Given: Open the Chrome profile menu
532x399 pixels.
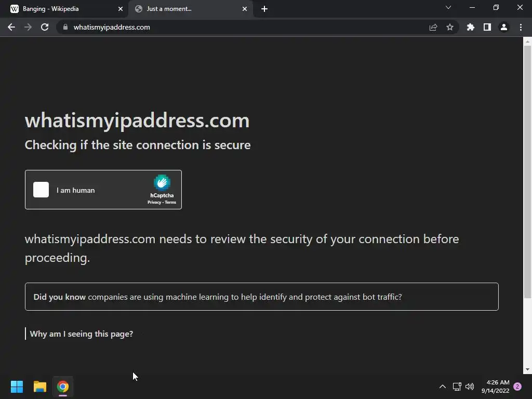Looking at the screenshot, I should 504,27.
